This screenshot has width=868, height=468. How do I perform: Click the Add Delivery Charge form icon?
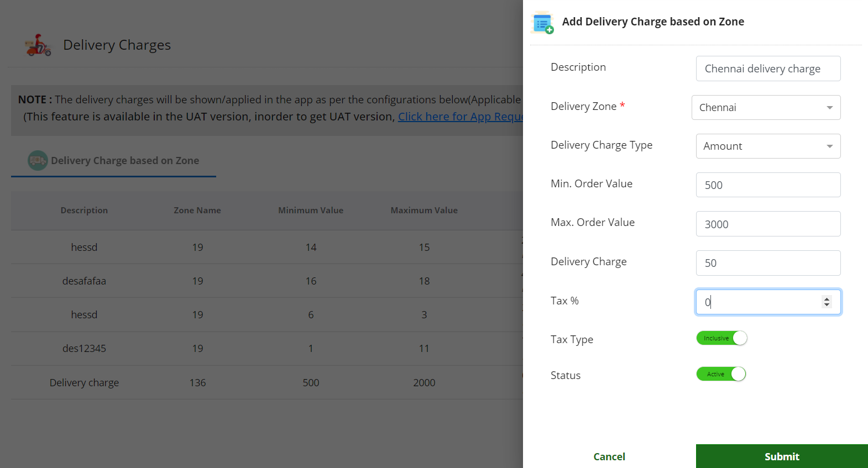click(x=542, y=23)
